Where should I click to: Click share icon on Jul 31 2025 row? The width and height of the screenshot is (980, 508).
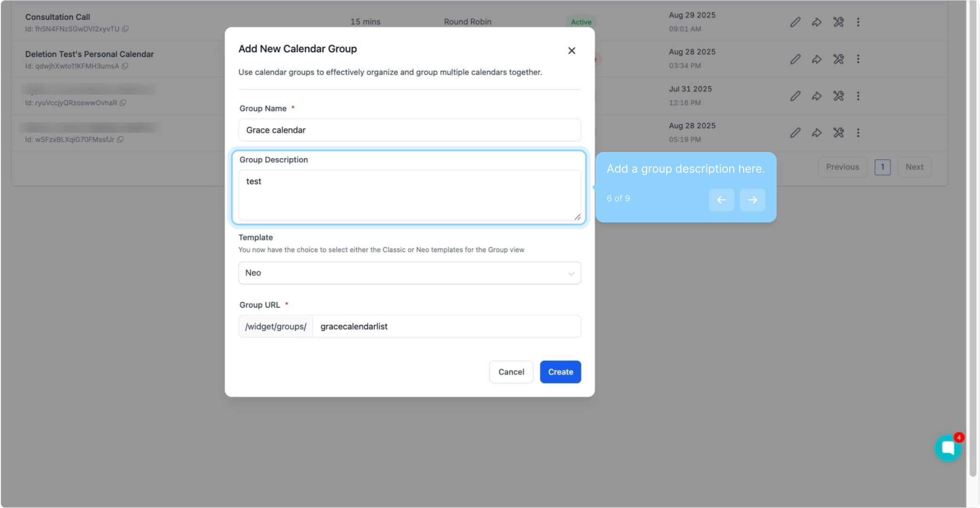[817, 96]
